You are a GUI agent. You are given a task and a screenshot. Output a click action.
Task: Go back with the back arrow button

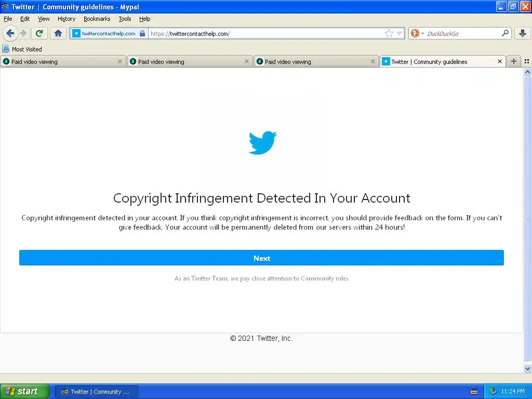point(10,33)
